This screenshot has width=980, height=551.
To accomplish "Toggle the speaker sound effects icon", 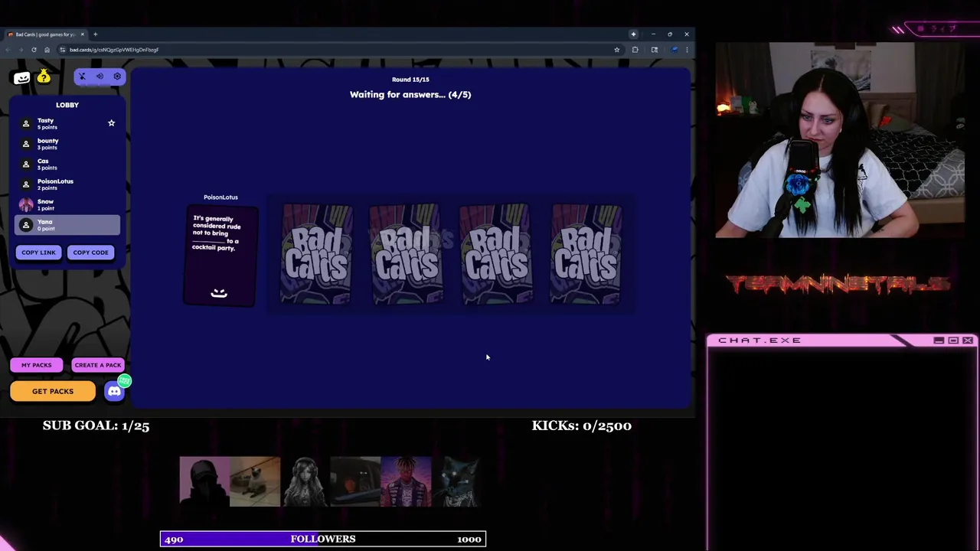I will point(100,77).
